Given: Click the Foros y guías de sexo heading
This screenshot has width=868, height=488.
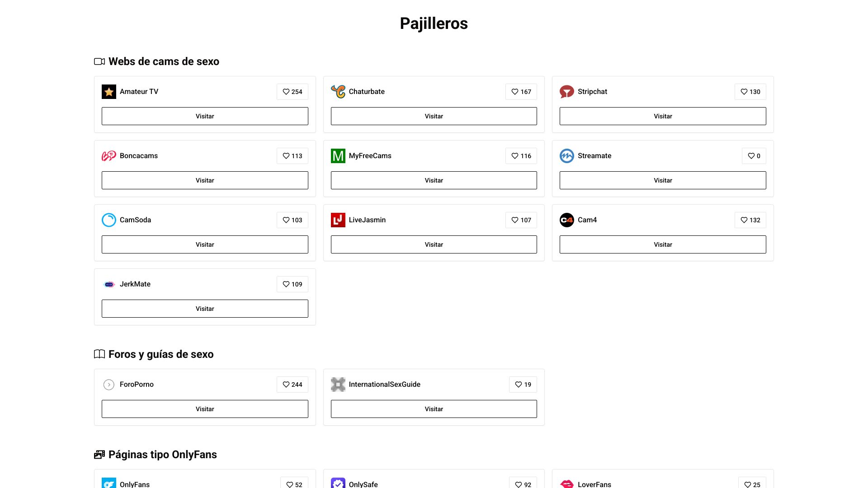Looking at the screenshot, I should 160,354.
